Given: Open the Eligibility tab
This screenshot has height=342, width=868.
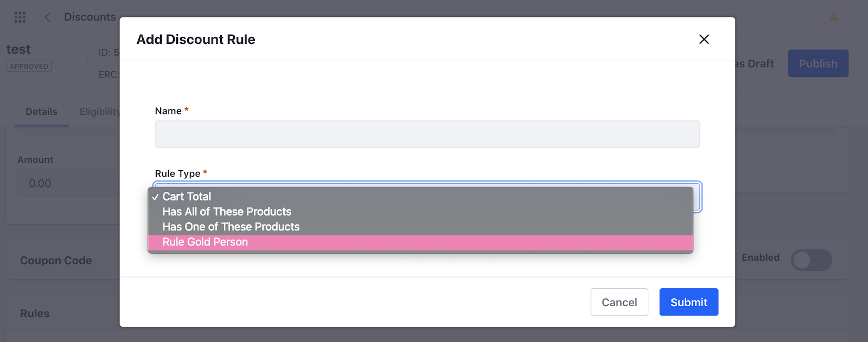Looking at the screenshot, I should click(100, 112).
